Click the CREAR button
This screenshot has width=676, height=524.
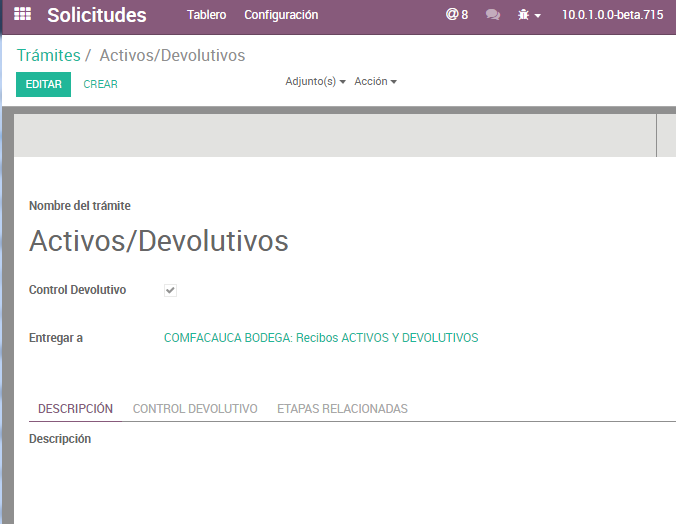(100, 84)
